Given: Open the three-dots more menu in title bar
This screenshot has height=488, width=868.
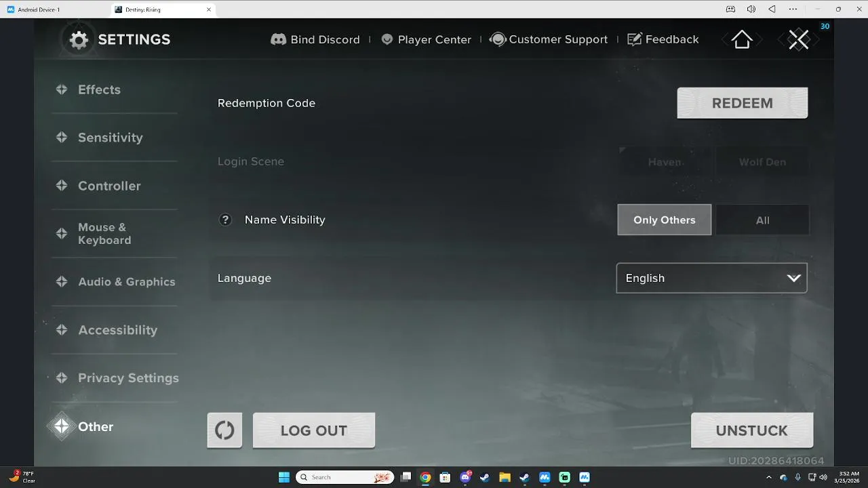Looking at the screenshot, I should [793, 9].
